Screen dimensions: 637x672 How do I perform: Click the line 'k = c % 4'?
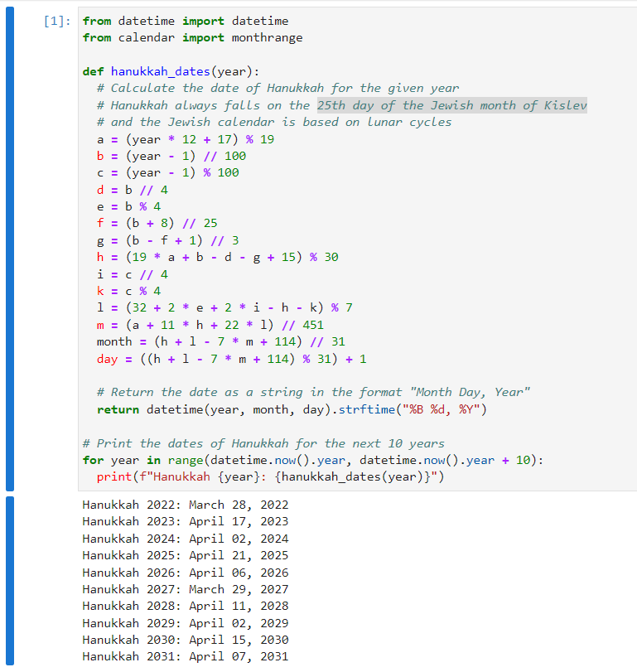128,291
